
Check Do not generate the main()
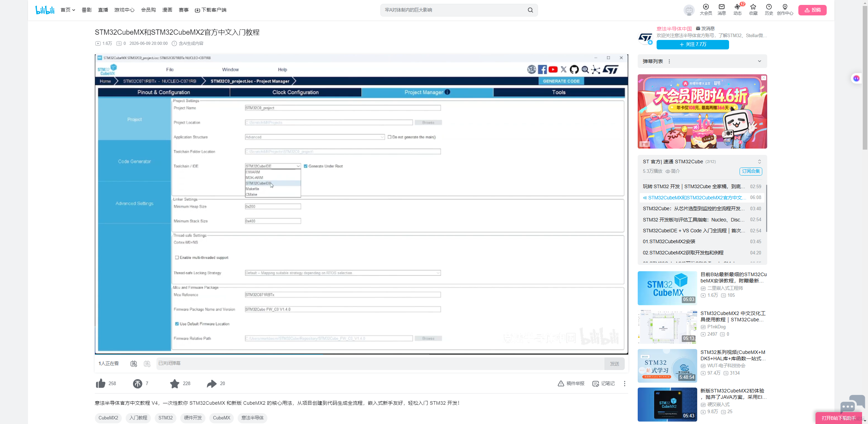[x=389, y=137]
